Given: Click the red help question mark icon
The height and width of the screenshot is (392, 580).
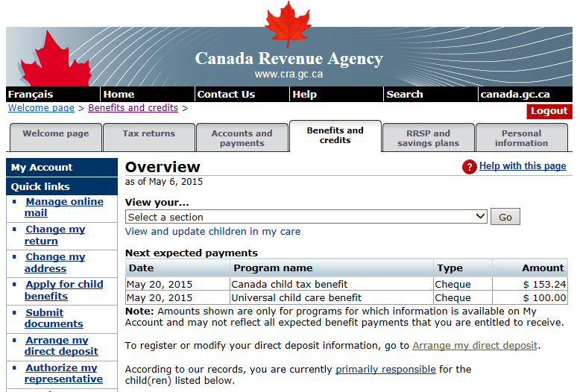Looking at the screenshot, I should pyautogui.click(x=469, y=167).
